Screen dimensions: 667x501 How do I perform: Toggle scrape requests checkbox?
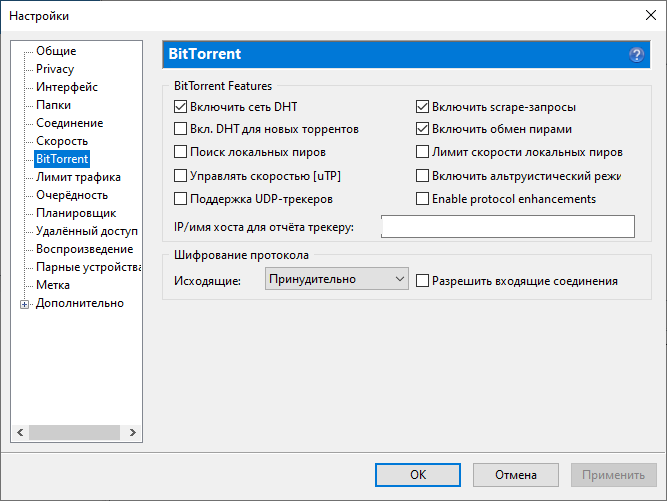[x=423, y=107]
